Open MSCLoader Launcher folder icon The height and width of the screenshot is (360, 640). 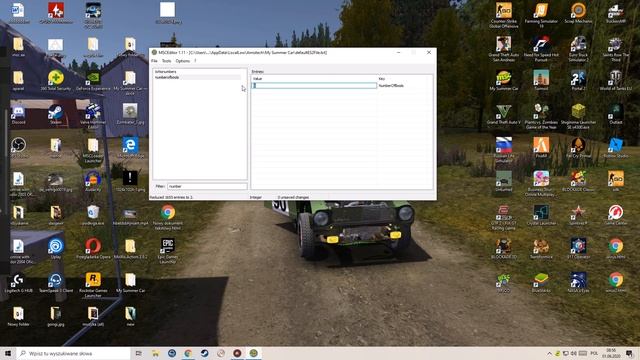point(93,149)
